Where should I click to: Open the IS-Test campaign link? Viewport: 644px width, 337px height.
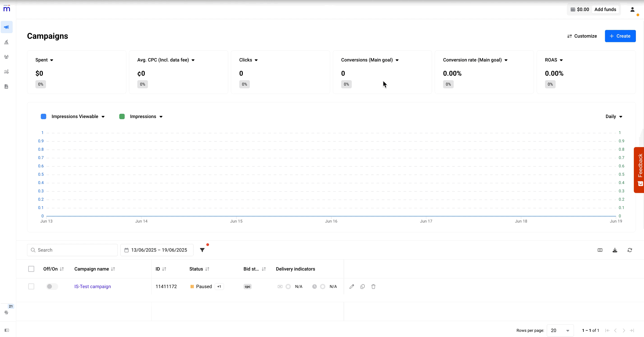coord(92,287)
